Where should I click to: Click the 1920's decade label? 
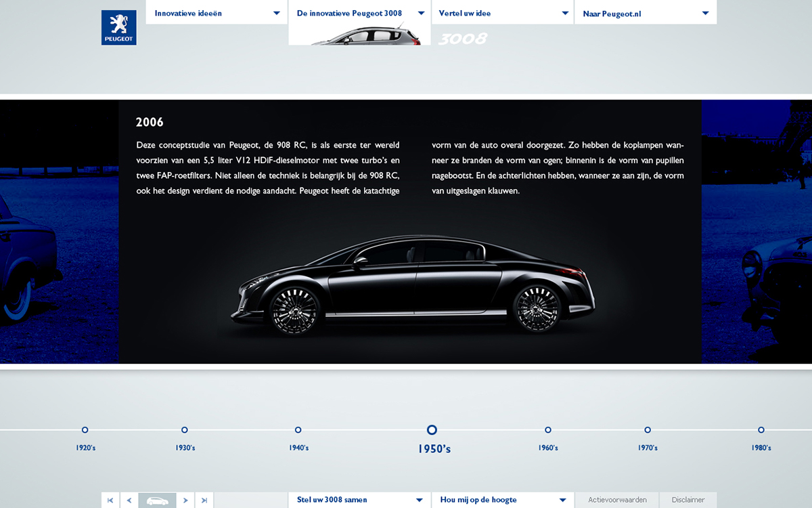(x=86, y=448)
